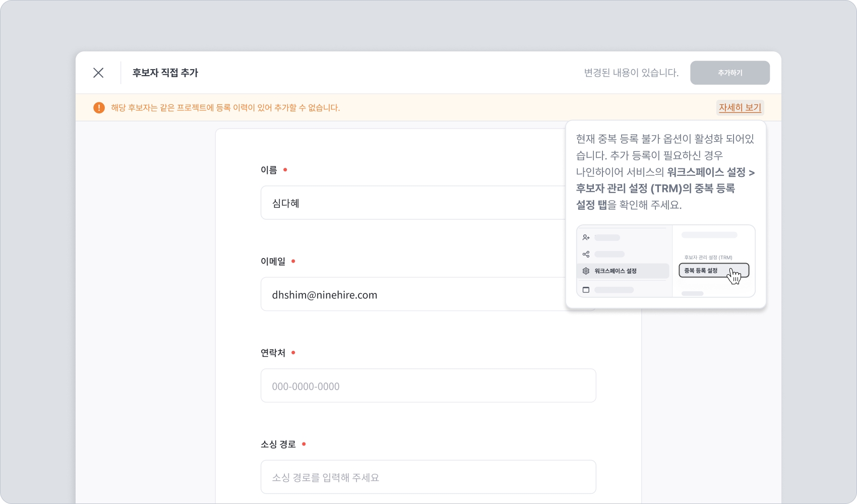Click the 소싱 경로 input field
The height and width of the screenshot is (504, 857).
(428, 477)
